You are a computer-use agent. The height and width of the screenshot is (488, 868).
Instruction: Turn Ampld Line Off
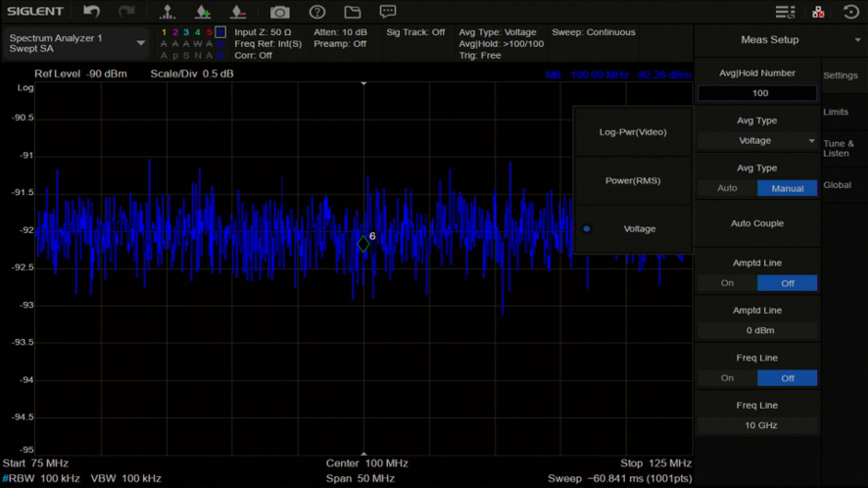[788, 283]
